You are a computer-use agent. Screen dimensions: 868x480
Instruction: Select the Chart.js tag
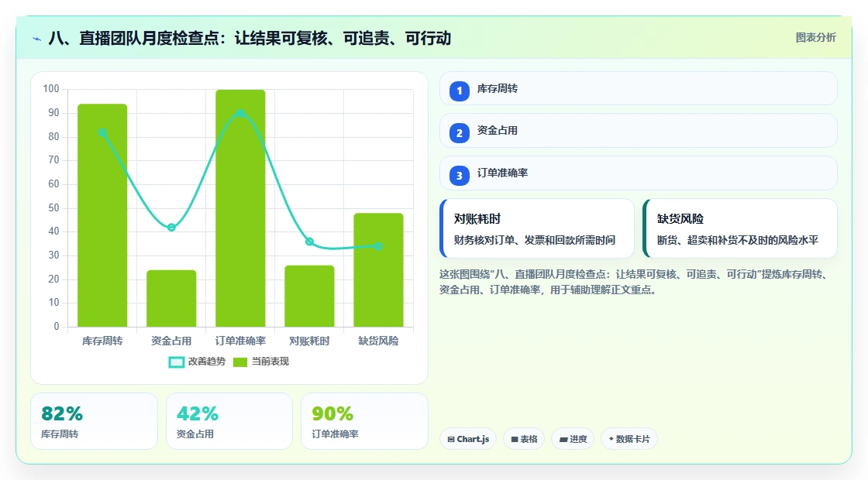pyautogui.click(x=468, y=439)
